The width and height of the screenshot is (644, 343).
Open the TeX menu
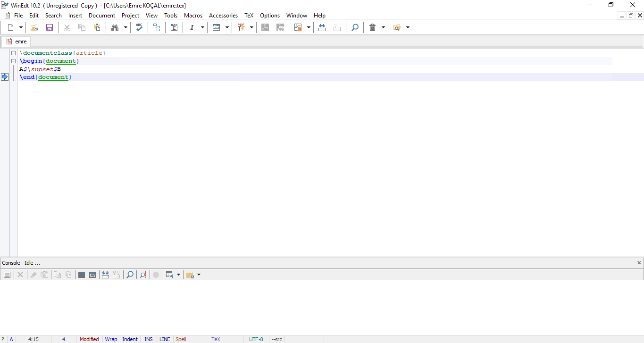point(249,16)
